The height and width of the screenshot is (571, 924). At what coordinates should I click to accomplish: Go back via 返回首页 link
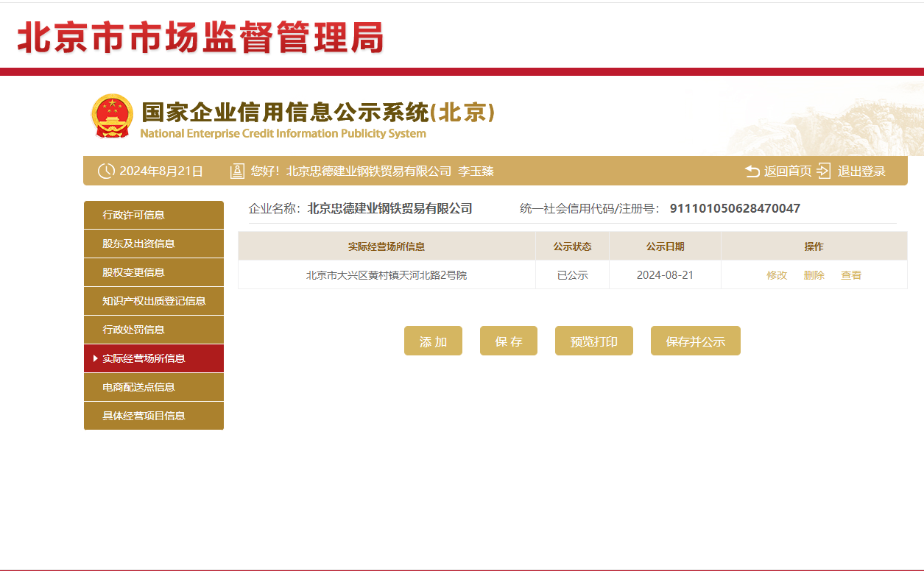(788, 171)
